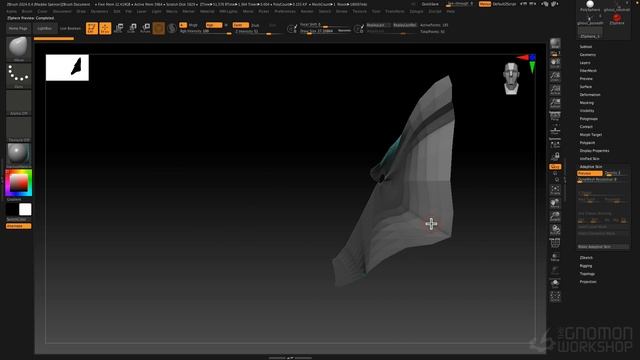Open the Brush menu
Viewport: 640px width, 360px height.
[x=27, y=11]
